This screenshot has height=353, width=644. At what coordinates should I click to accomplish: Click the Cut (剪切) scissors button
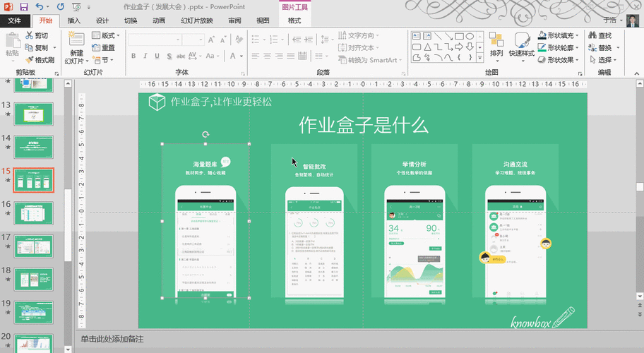pos(37,35)
